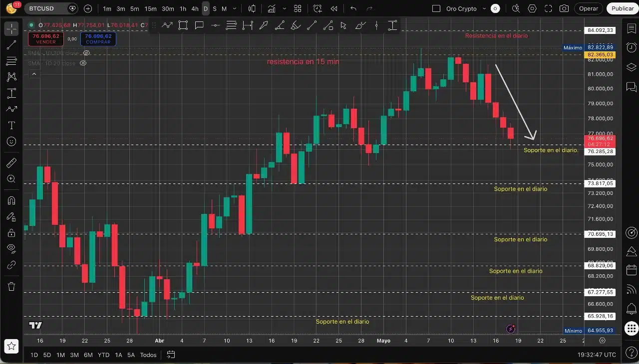639x364 pixels.
Task: Undo the last chart action
Action: click(353, 8)
